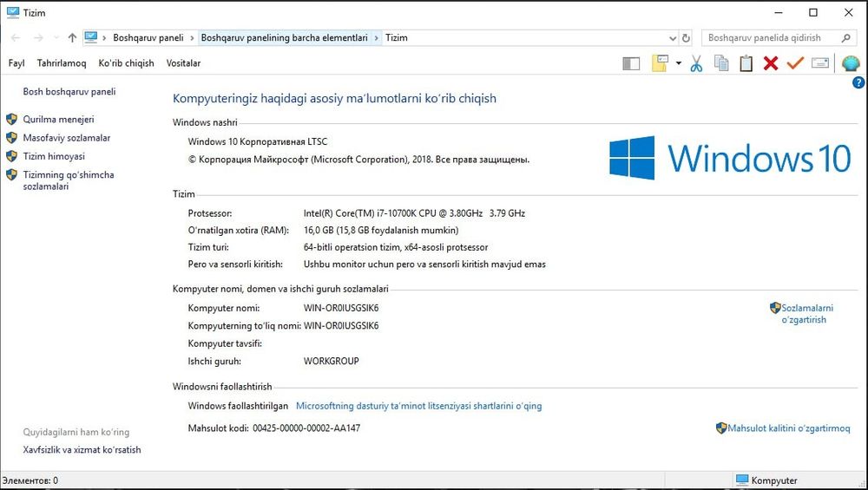Toggle the preview pane layout icon
Viewport: 868px width, 490px height.
631,63
